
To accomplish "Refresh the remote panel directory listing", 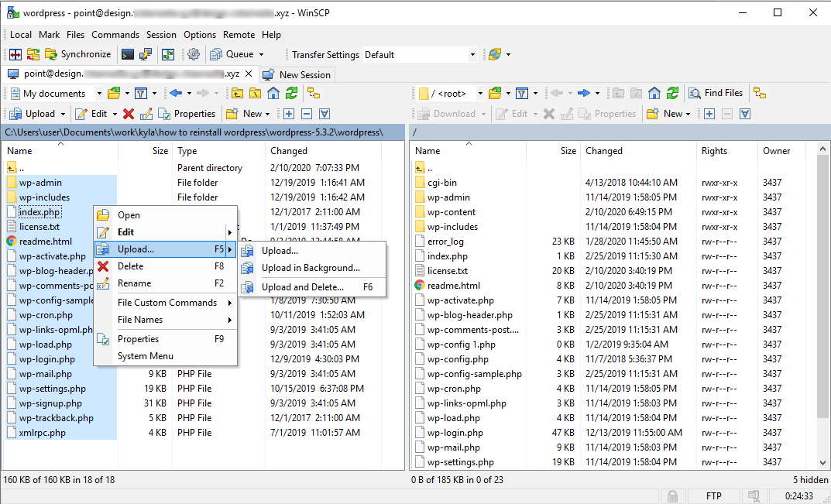I will 672,94.
